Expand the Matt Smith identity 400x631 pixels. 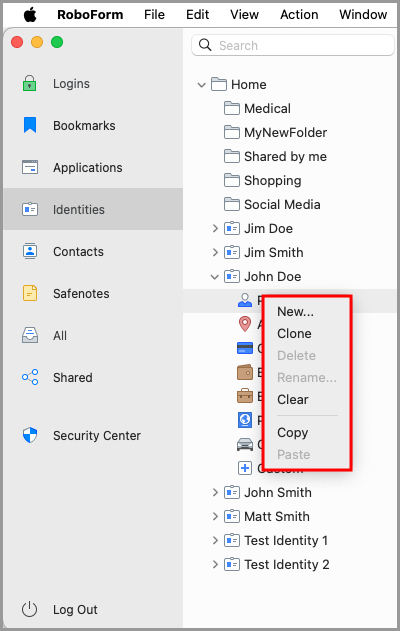215,516
